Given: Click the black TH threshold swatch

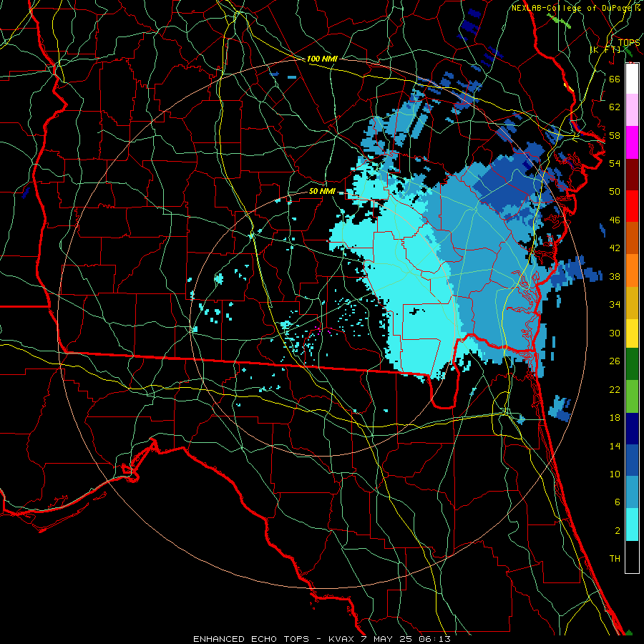Looking at the screenshot, I should pyautogui.click(x=632, y=557).
